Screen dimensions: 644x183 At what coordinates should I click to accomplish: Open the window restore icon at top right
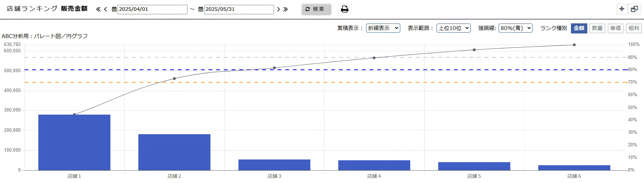634,9
